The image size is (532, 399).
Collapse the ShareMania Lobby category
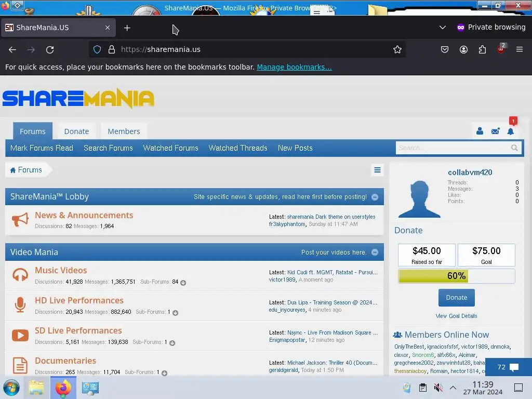(375, 197)
